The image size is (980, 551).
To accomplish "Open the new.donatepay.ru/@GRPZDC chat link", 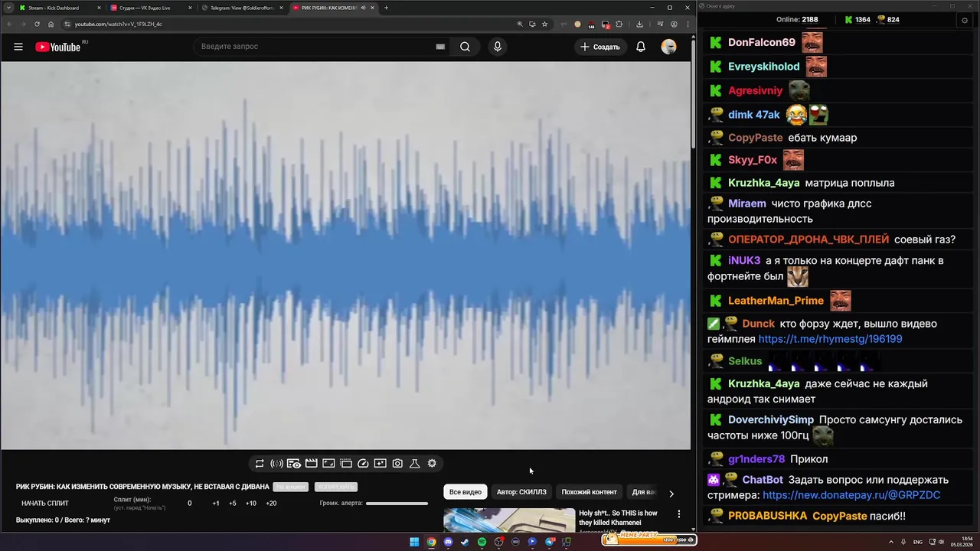I will point(851,495).
